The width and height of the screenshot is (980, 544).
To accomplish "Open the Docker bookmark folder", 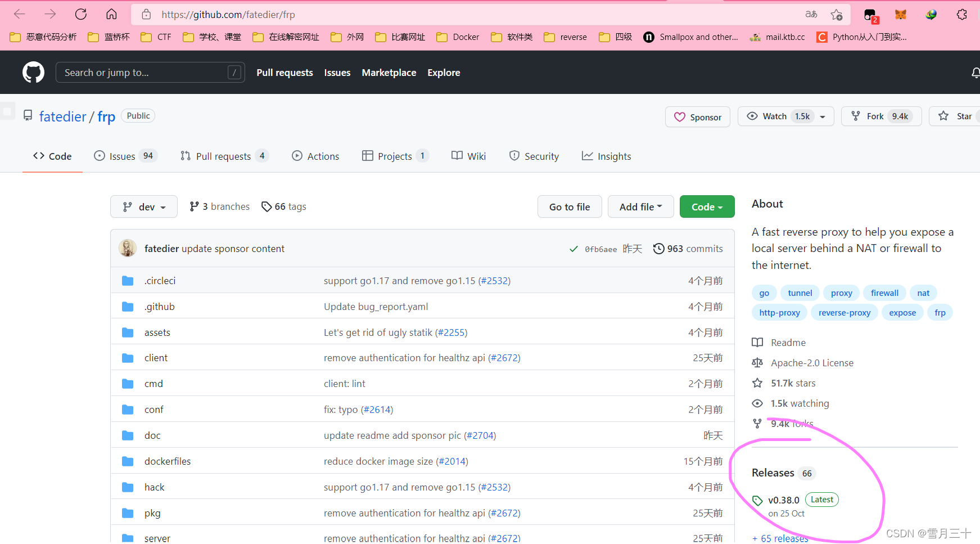I will 458,37.
